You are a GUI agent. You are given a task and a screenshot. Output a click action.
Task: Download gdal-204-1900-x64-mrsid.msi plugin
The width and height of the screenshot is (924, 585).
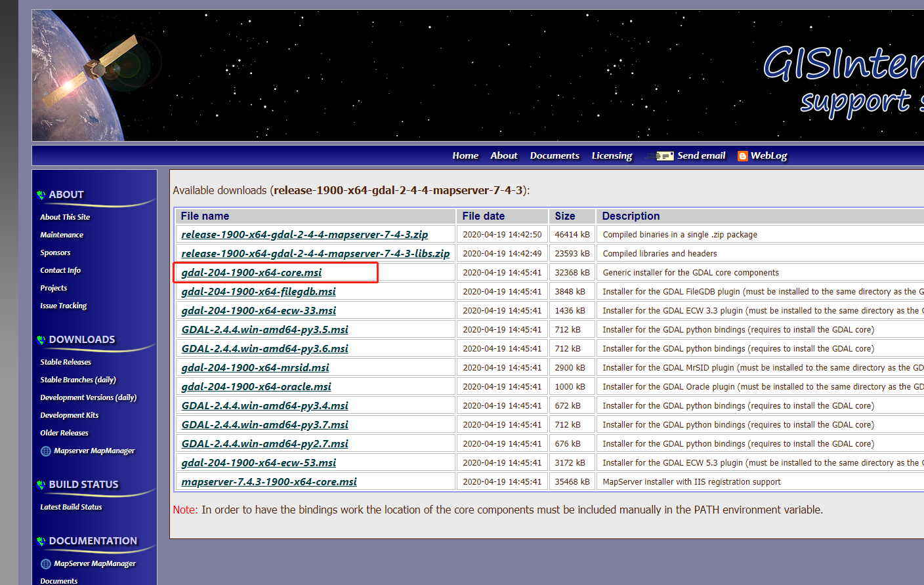pyautogui.click(x=255, y=367)
